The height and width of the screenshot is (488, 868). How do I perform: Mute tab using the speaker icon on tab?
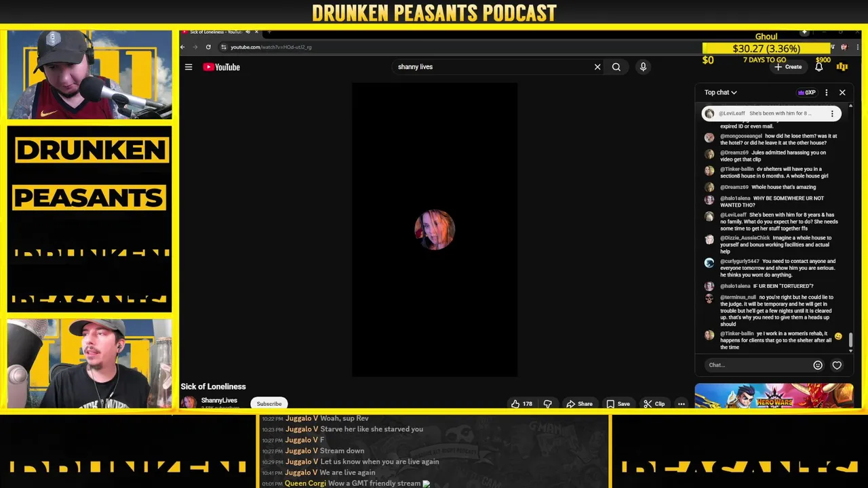(248, 32)
